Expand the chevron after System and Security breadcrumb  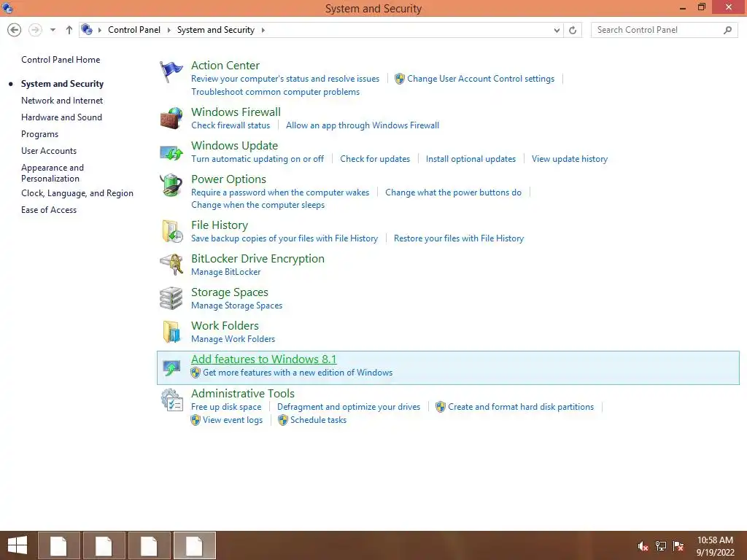pyautogui.click(x=263, y=30)
